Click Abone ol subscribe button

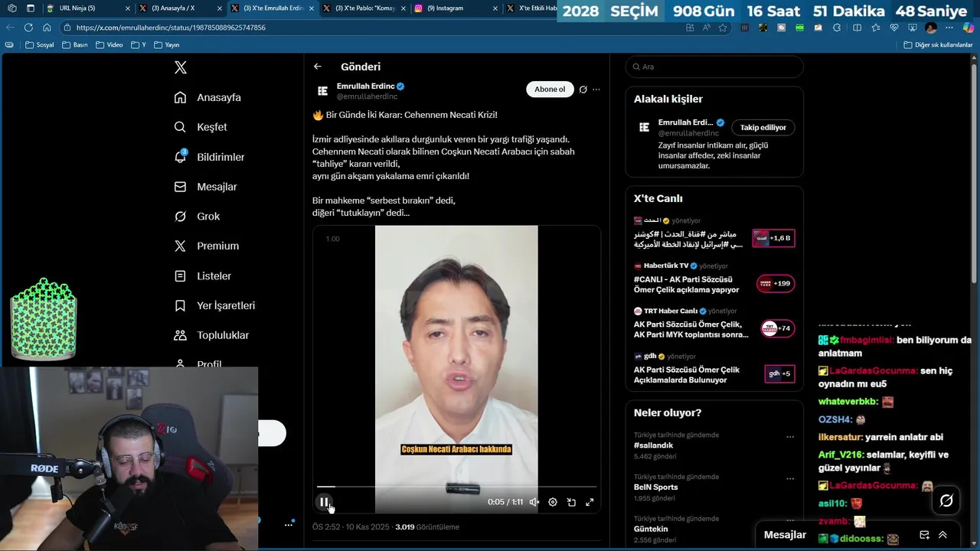tap(550, 90)
